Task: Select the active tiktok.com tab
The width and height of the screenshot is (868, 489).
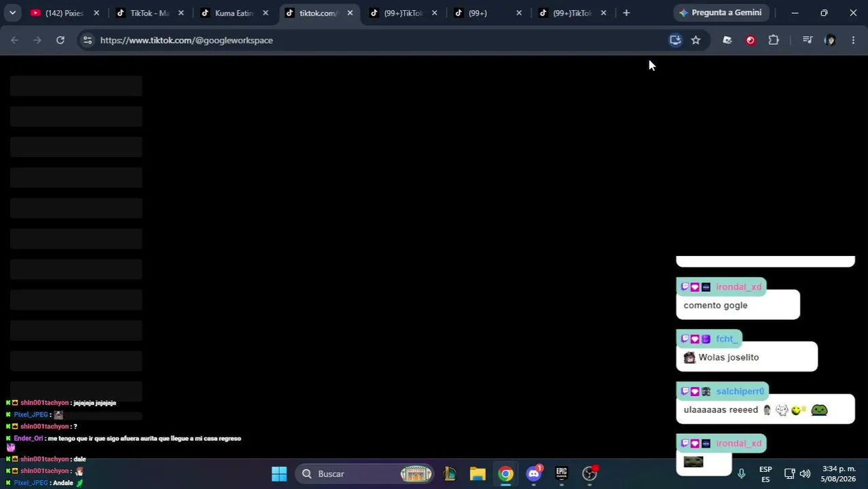Action: [x=319, y=13]
